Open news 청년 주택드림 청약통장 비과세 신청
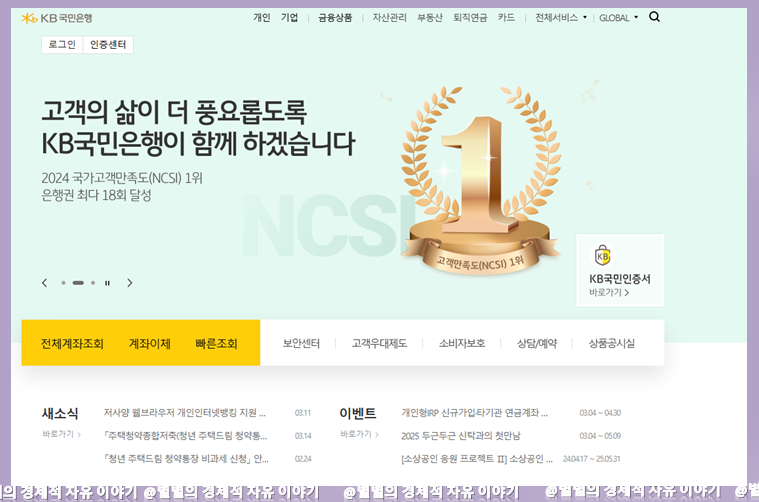This screenshot has height=502, width=759. coord(186,458)
